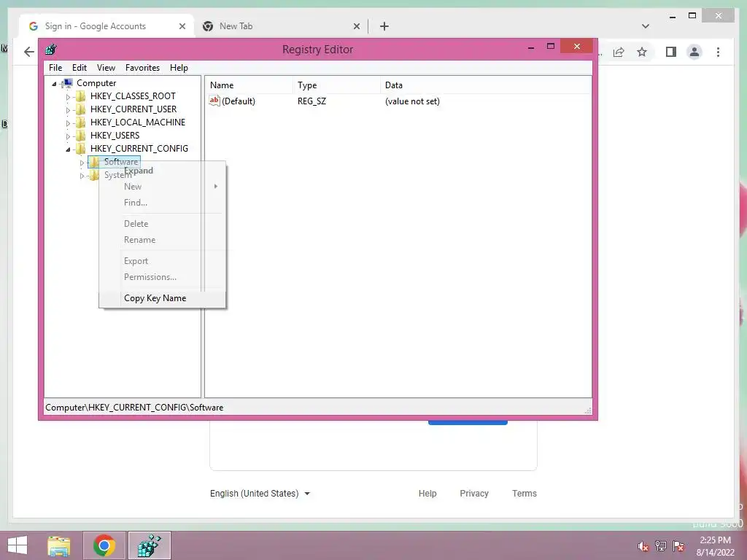Open Chrome three-dot menu

coord(718,52)
